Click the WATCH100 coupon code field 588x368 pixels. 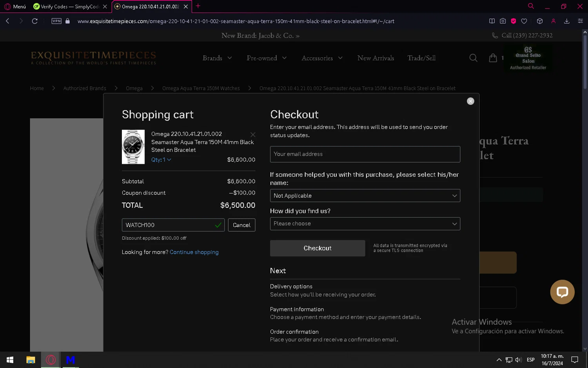(173, 225)
